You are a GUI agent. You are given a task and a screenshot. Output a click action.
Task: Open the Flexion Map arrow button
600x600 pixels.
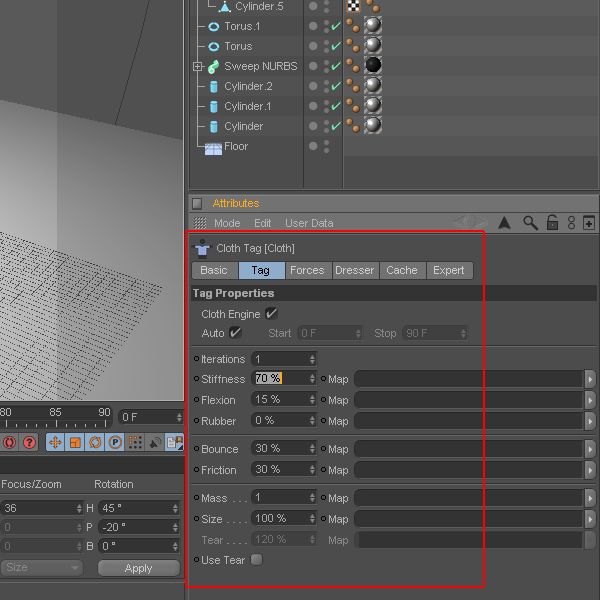[590, 400]
